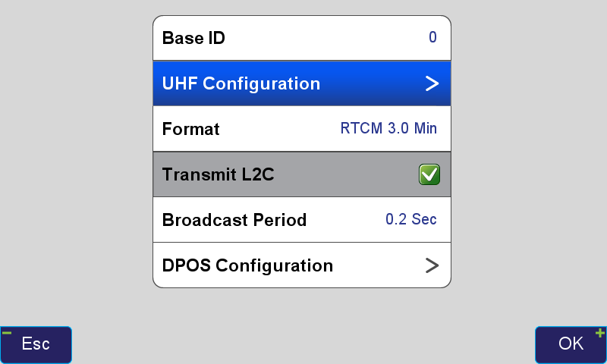Edit the Base ID value 0
The width and height of the screenshot is (607, 364).
[432, 37]
